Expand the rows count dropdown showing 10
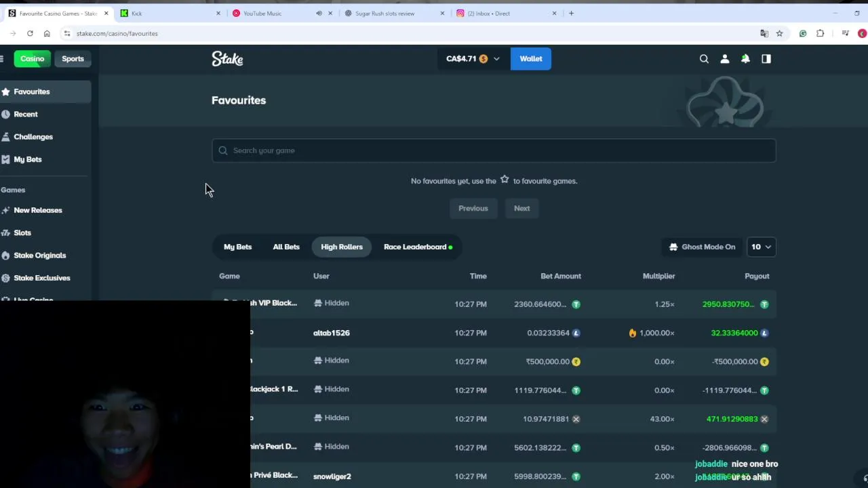This screenshot has width=868, height=488. [x=761, y=247]
